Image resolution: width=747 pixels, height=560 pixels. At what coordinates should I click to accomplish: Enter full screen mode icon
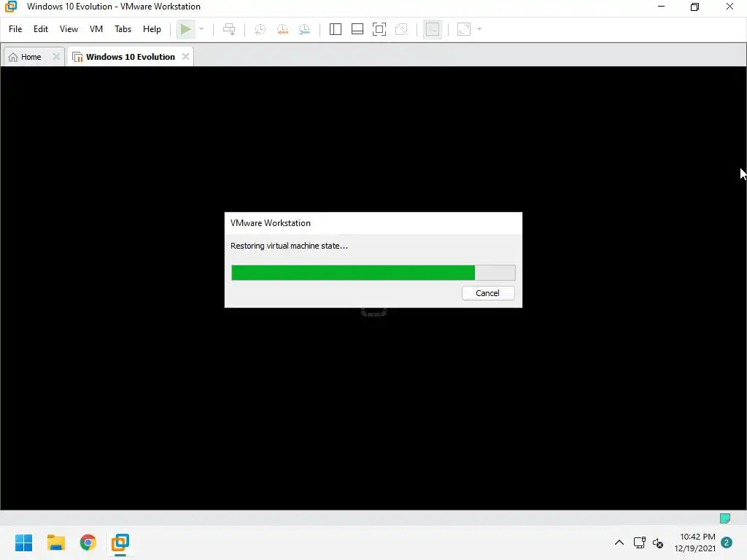click(x=379, y=29)
